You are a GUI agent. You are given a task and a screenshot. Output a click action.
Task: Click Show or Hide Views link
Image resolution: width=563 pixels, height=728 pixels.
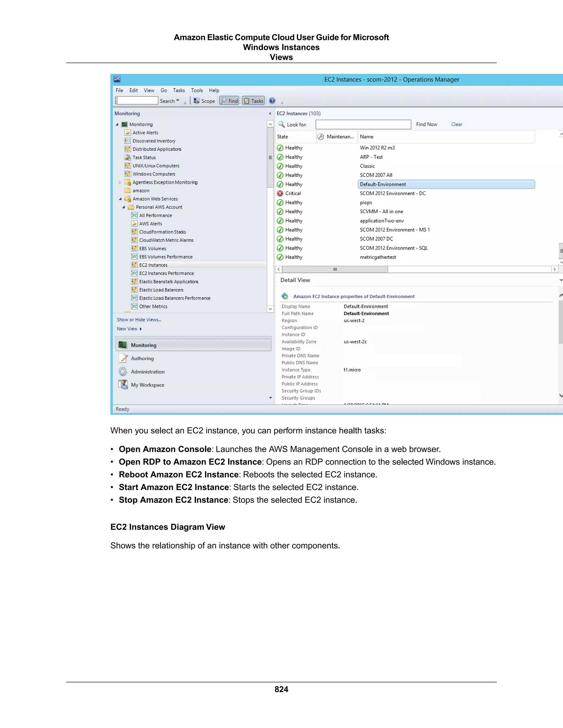coord(139,320)
